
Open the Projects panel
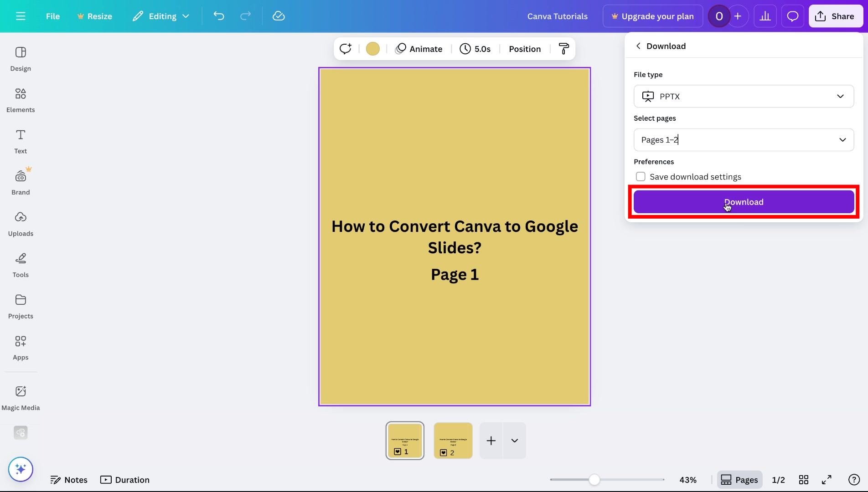click(x=21, y=306)
